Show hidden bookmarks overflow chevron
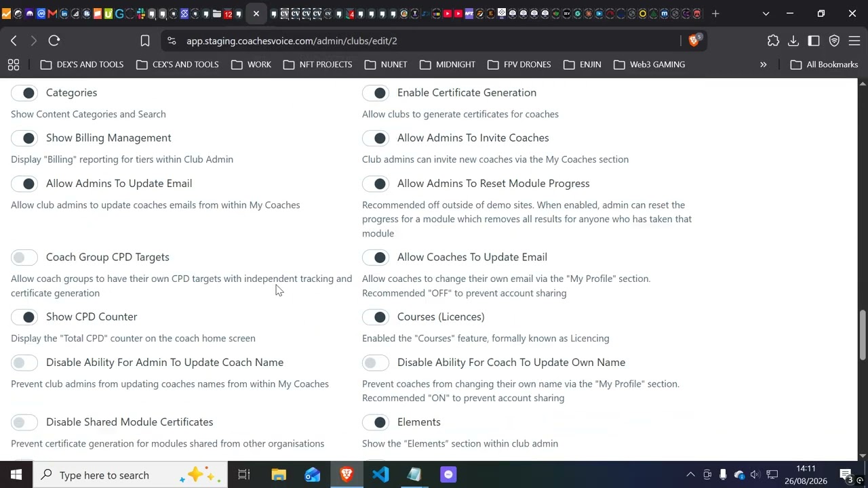 [x=763, y=64]
